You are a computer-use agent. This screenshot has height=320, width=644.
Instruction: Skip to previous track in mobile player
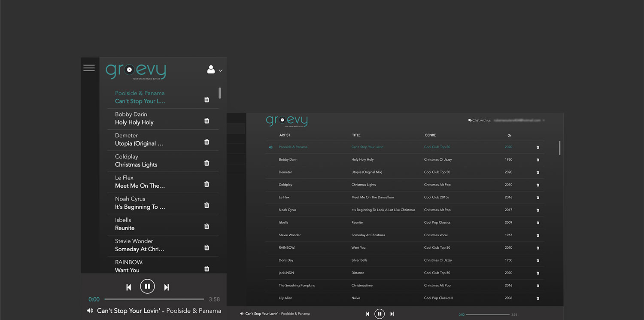coord(128,287)
